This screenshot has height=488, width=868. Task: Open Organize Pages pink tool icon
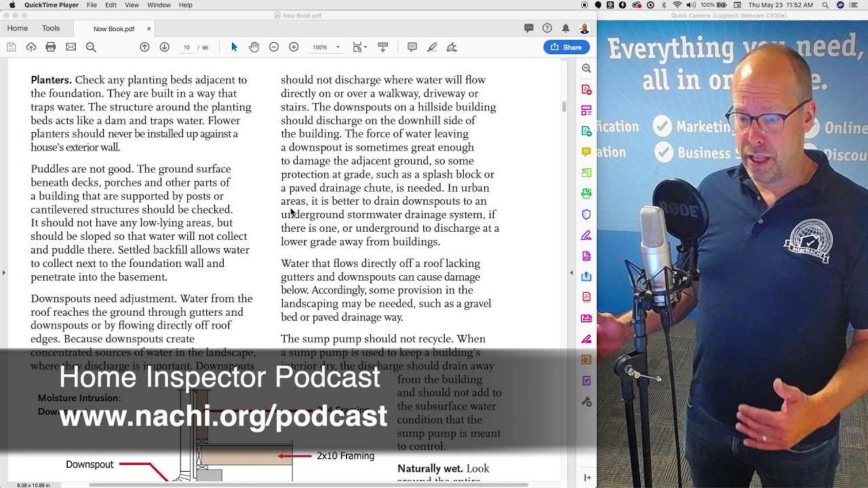point(587,110)
